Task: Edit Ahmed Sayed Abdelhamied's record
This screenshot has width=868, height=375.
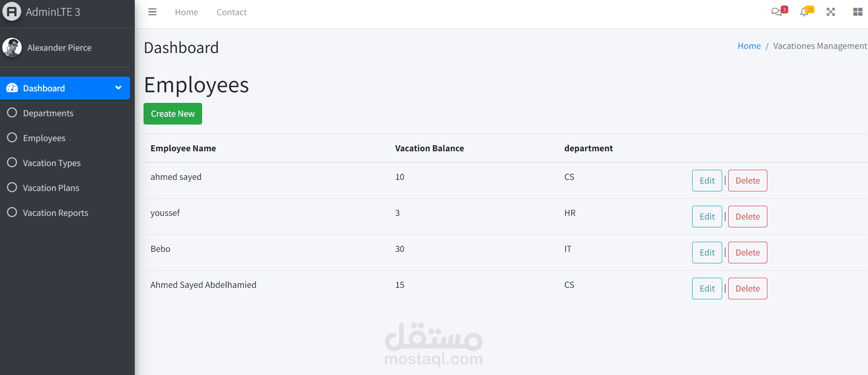Action: point(707,288)
